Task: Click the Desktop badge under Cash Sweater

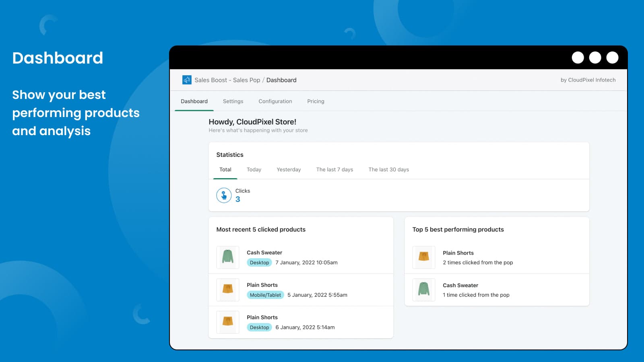Action: 259,263
